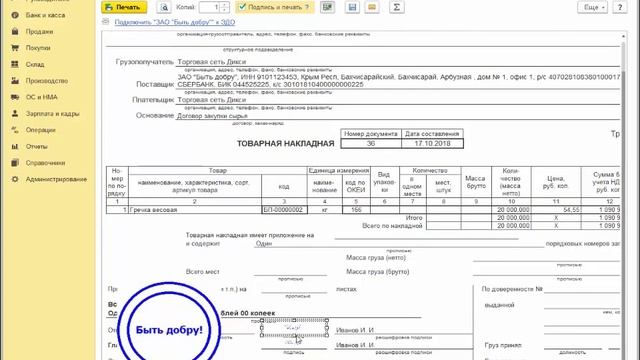Click the Быть добру! round stamp image
The image size is (640, 360).
point(169,329)
